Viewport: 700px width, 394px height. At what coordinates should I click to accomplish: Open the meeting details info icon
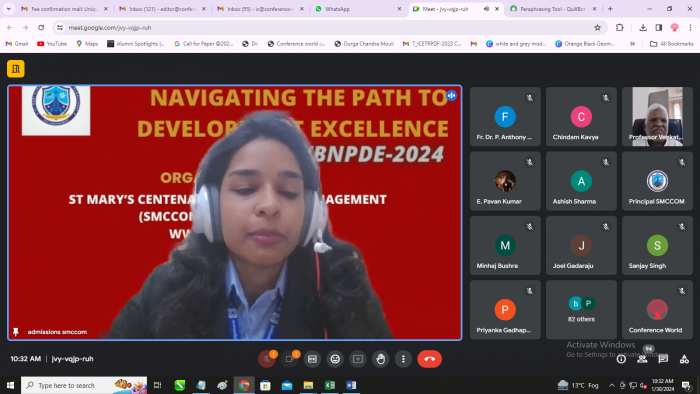(621, 359)
